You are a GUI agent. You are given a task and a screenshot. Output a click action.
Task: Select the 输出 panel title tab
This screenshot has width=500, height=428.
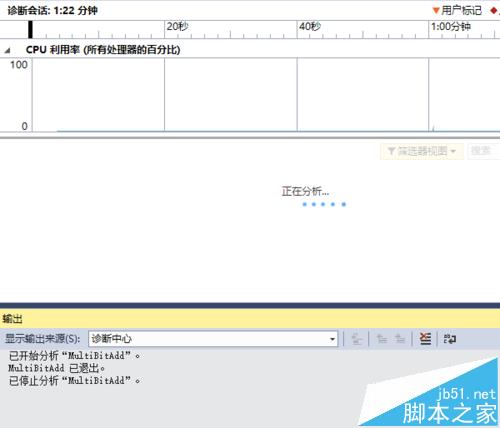point(12,319)
